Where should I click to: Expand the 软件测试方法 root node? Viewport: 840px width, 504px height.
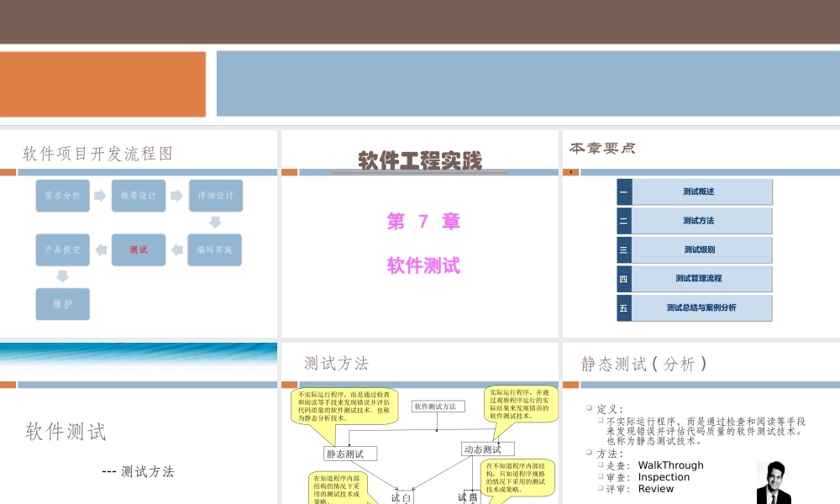437,405
